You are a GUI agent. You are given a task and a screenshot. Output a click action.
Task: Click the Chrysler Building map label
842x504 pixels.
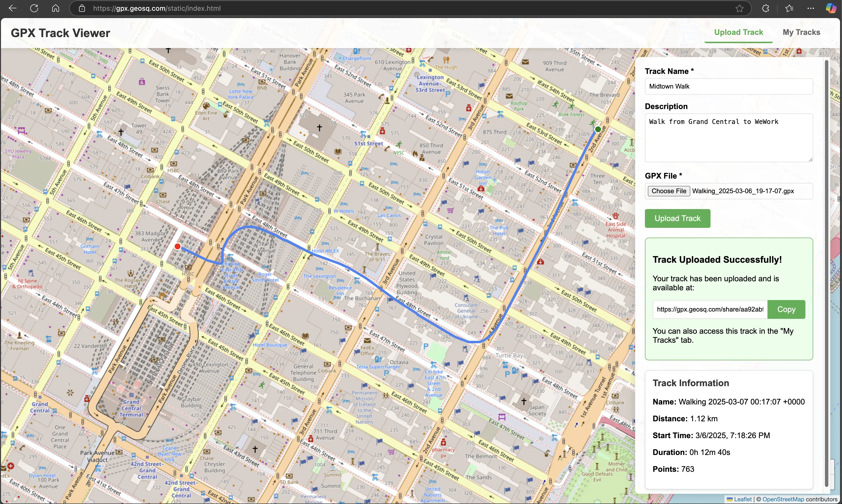click(x=214, y=467)
